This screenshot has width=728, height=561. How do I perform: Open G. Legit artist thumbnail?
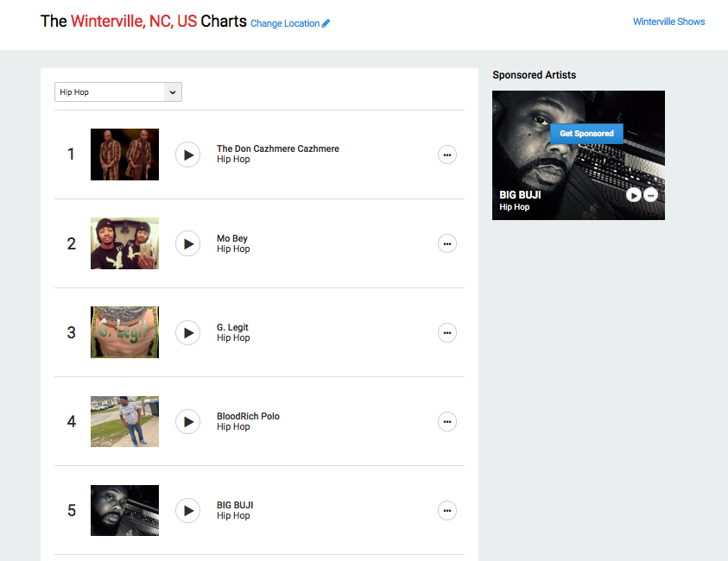(x=124, y=332)
